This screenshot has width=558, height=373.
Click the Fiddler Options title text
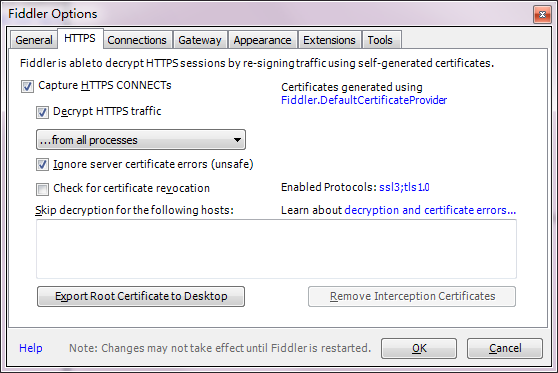coord(53,14)
